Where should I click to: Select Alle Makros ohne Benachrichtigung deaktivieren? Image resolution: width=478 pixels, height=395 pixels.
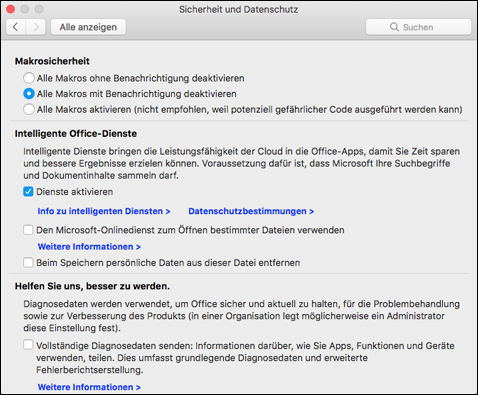(x=29, y=78)
